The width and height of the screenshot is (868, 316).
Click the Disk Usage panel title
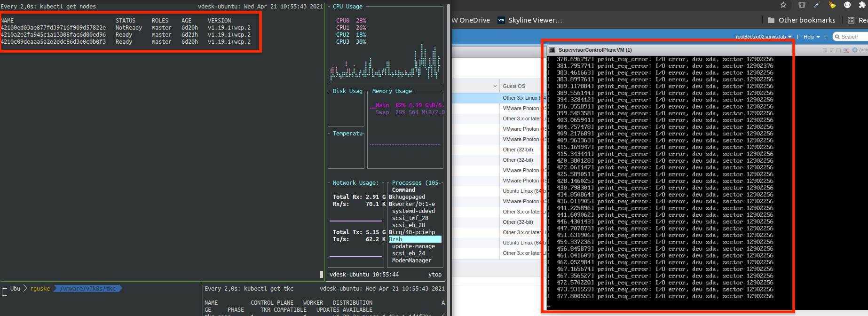click(347, 91)
